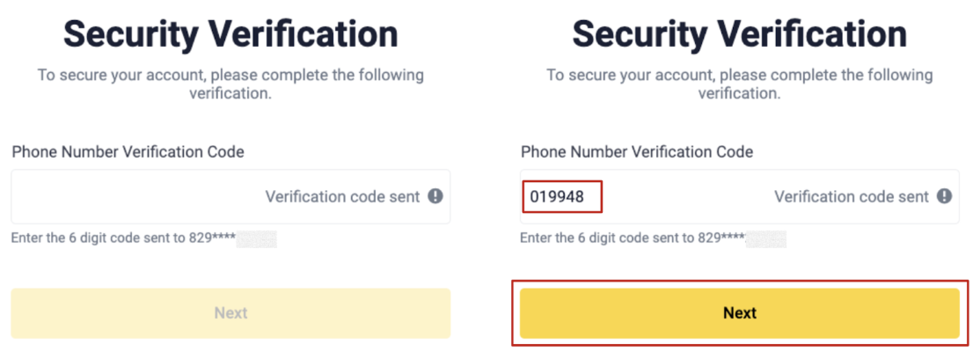Image resolution: width=980 pixels, height=359 pixels.
Task: Click 'Verification code sent' beside the 019948 code
Action: (x=851, y=197)
